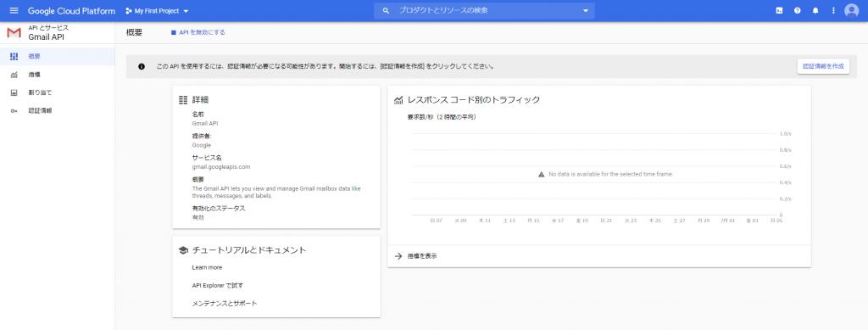Activate the Cloud Shell icon
Viewport: 868px width, 330px height.
(779, 10)
